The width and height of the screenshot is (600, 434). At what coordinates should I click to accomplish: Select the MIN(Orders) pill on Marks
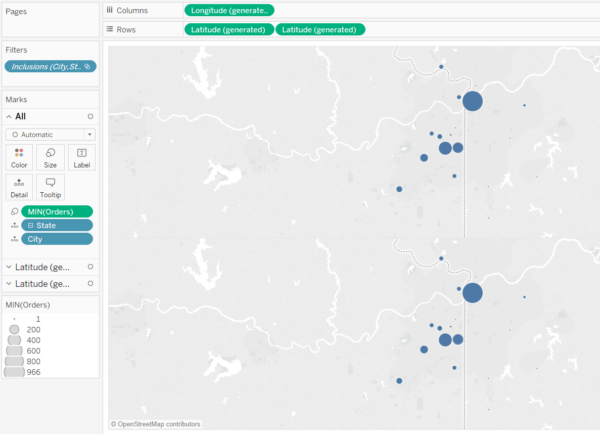[x=57, y=212]
